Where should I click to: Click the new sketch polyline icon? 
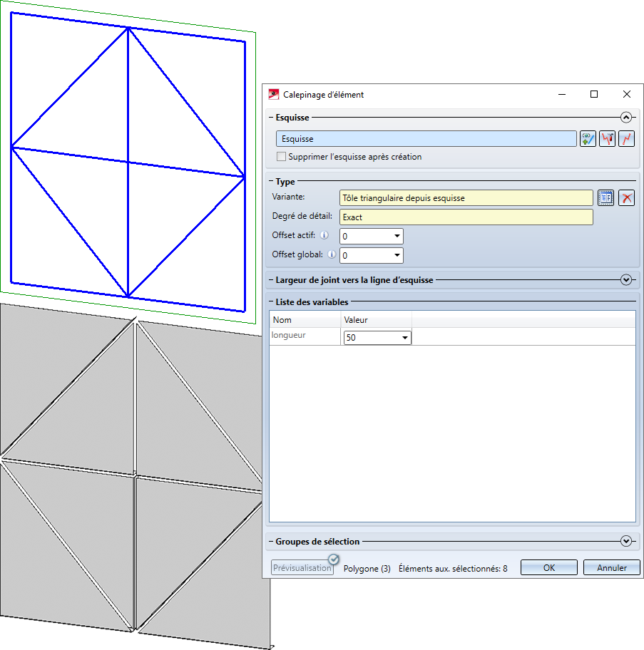click(x=626, y=139)
